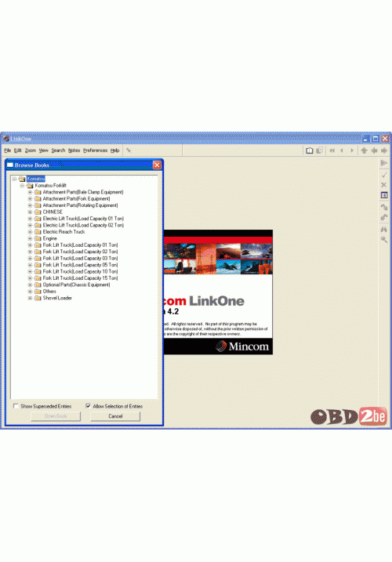This screenshot has width=392, height=562.
Task: Expand Fork Lift Truck(Load Capacity 03 Ton)
Action: 30,259
